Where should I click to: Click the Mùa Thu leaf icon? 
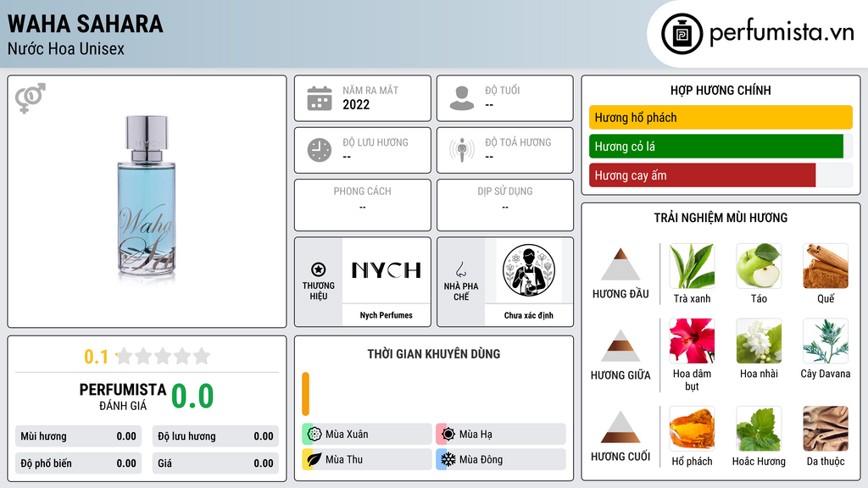point(314,459)
